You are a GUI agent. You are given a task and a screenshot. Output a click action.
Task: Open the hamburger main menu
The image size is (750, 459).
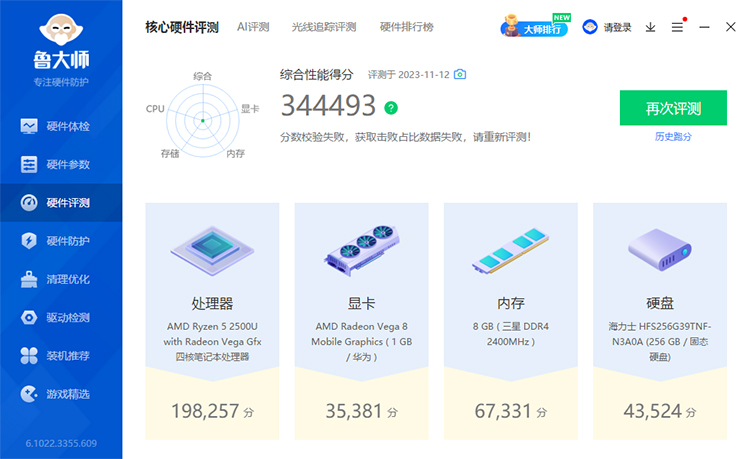[x=677, y=27]
